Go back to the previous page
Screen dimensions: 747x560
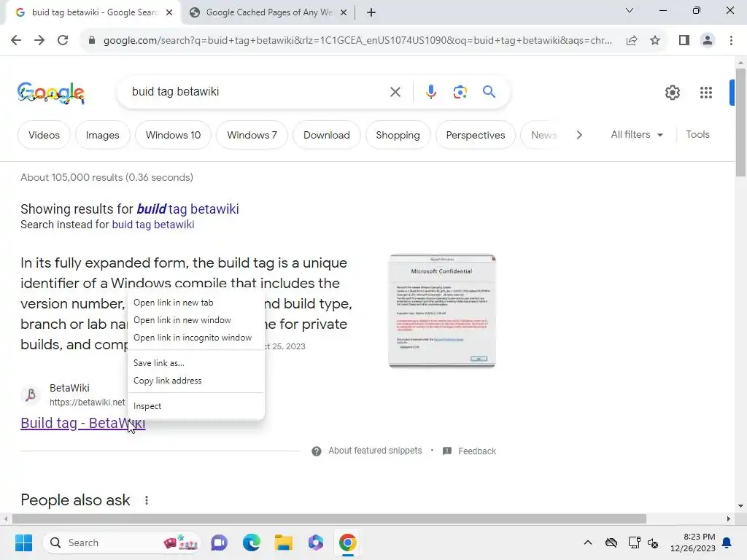point(16,41)
